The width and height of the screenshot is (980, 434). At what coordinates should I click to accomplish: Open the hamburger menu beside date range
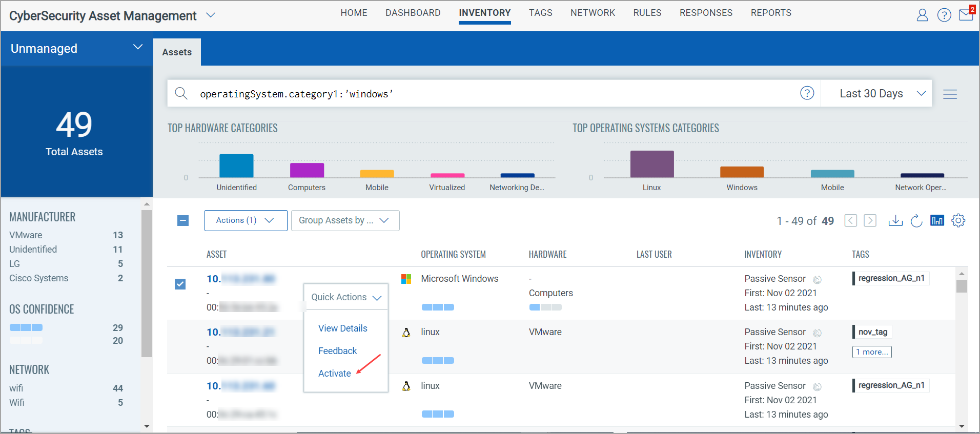(x=950, y=94)
